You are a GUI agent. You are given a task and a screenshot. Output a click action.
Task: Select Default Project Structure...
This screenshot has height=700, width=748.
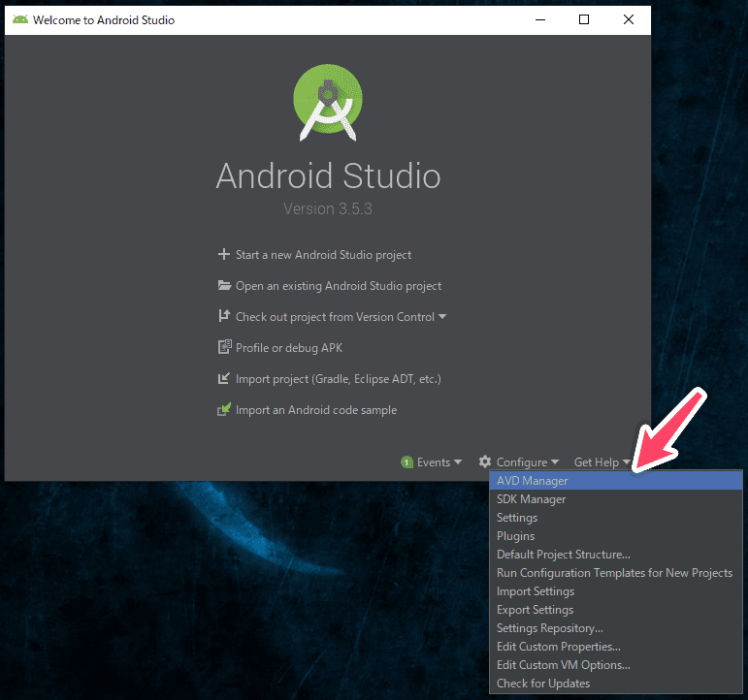616,555
